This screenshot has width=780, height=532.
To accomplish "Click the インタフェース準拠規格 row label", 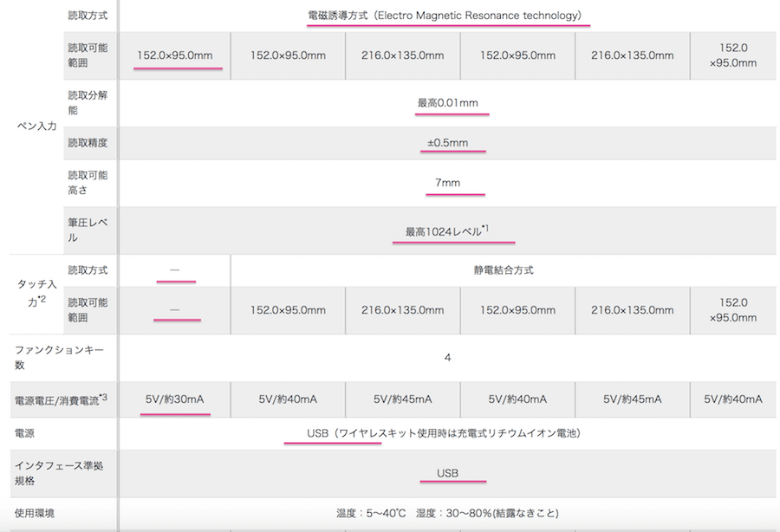I will coord(59,473).
